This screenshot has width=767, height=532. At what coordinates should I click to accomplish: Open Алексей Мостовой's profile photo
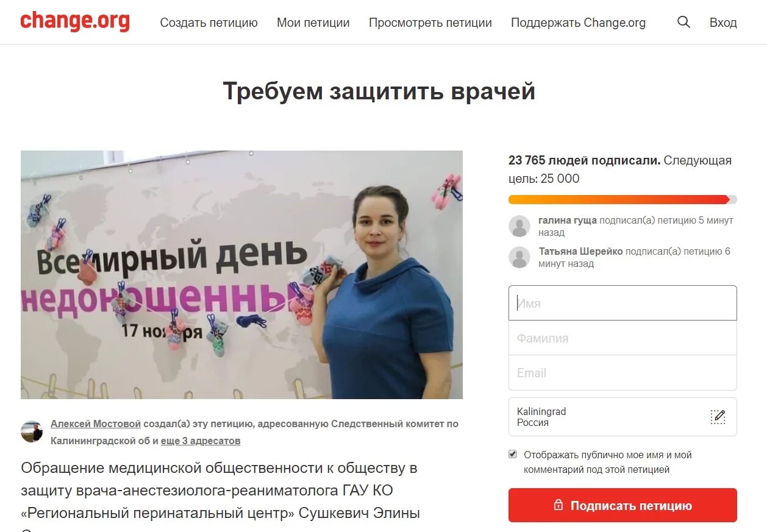pos(32,431)
